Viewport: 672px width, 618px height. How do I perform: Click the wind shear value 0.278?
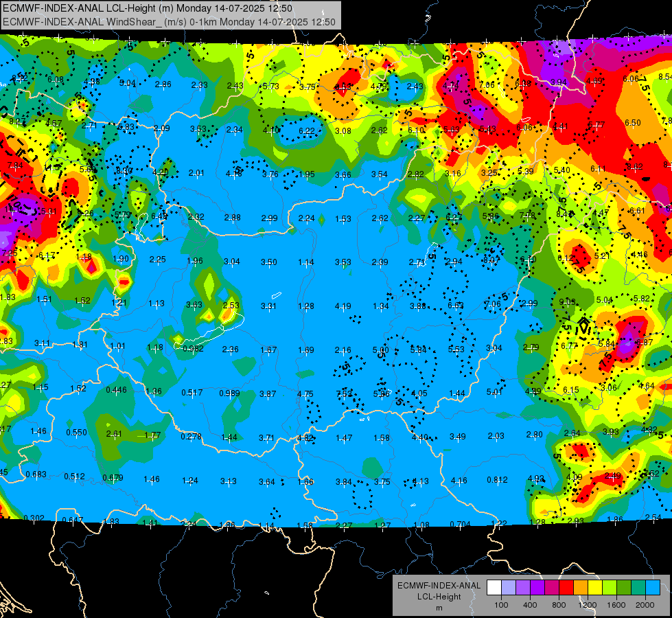[191, 436]
